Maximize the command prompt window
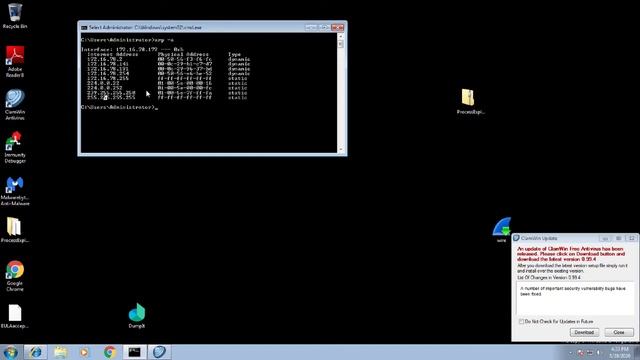The image size is (640, 360). tap(324, 27)
